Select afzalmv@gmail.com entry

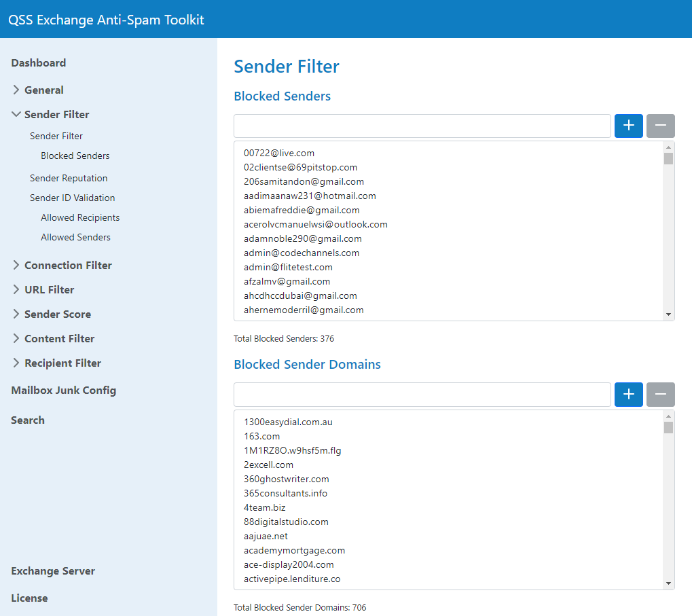(287, 282)
